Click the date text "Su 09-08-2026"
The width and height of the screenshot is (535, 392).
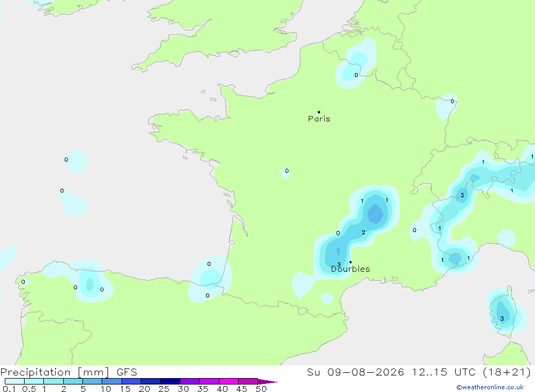tap(355, 372)
